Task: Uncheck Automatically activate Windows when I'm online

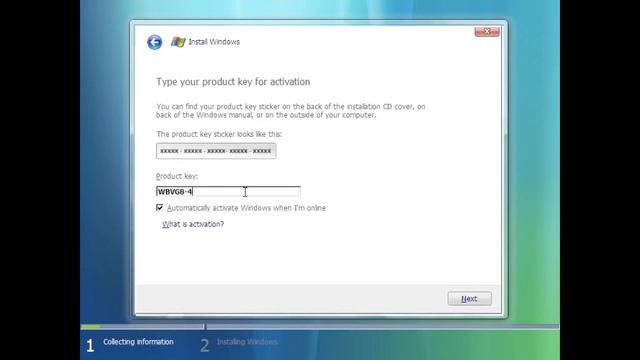Action: pyautogui.click(x=160, y=208)
